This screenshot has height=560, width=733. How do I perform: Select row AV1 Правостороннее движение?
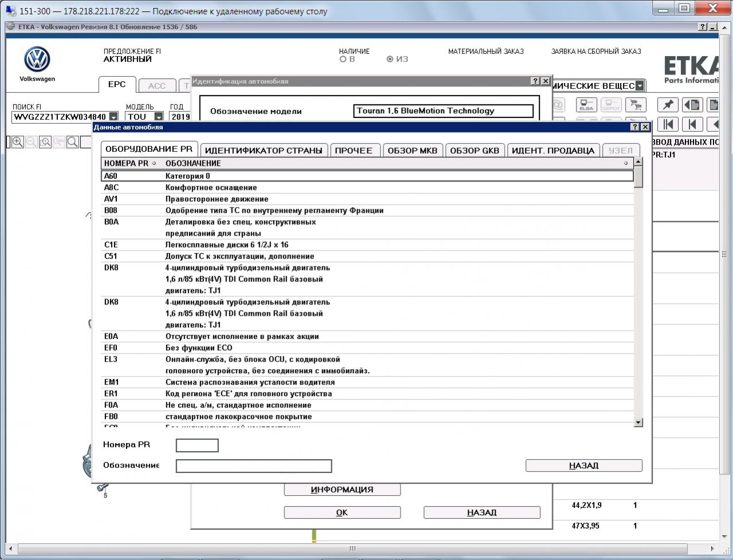pyautogui.click(x=367, y=199)
